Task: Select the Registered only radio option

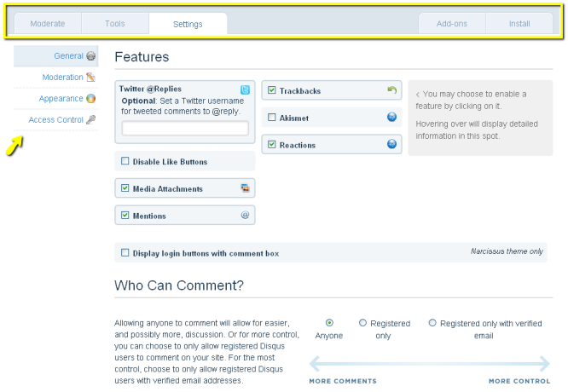Action: coord(363,323)
